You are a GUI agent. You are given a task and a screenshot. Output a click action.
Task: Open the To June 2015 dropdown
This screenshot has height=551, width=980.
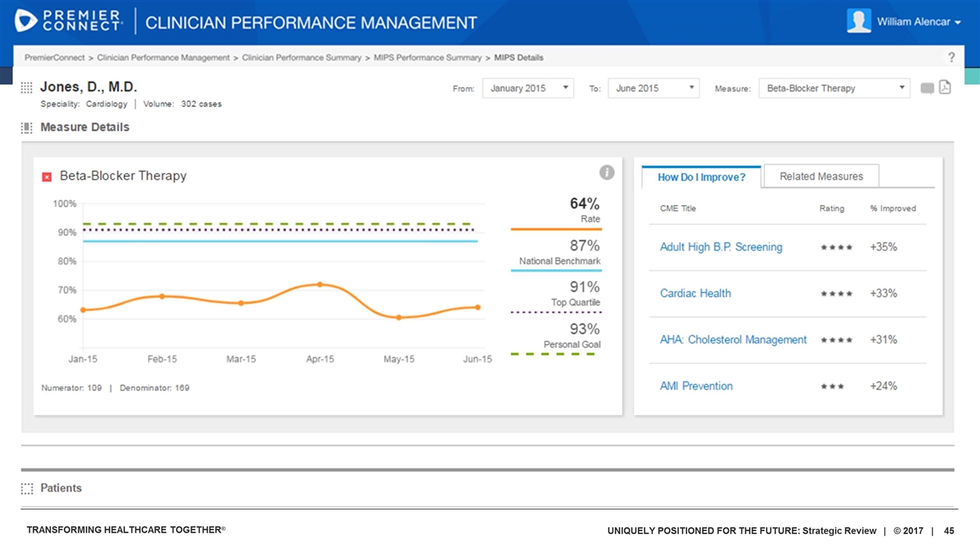(654, 88)
